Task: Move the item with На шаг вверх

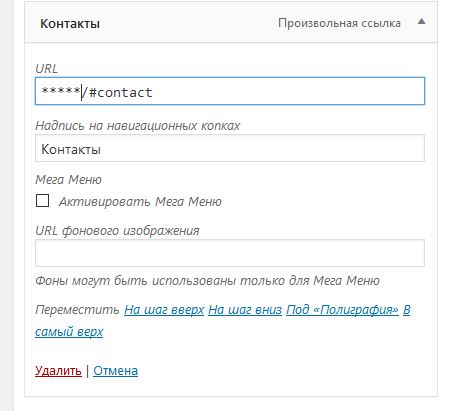Action: tap(164, 310)
